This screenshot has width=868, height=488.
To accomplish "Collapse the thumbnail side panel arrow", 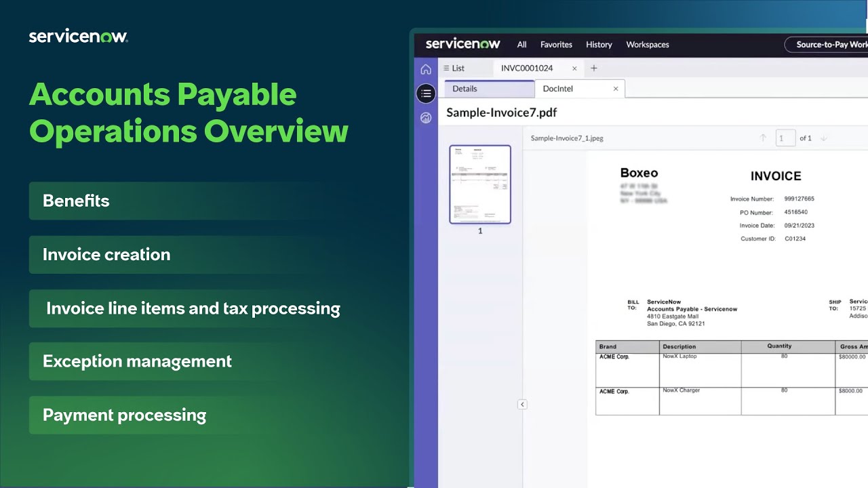I will click(x=522, y=404).
